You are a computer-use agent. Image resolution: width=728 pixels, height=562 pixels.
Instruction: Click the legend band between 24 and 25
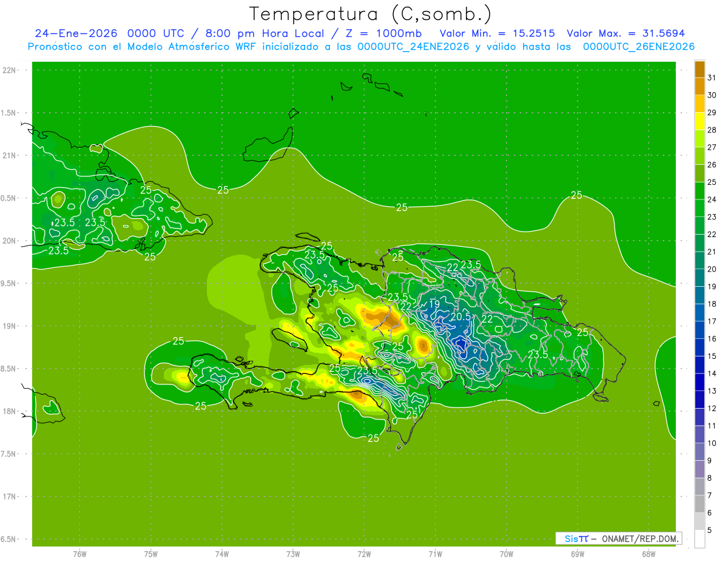tap(699, 190)
